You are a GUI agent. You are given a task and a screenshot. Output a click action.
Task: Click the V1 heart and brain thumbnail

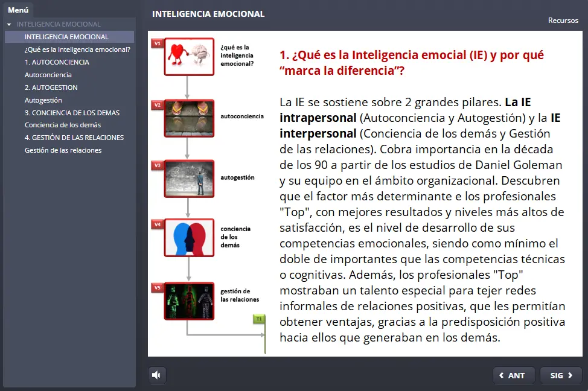[189, 57]
